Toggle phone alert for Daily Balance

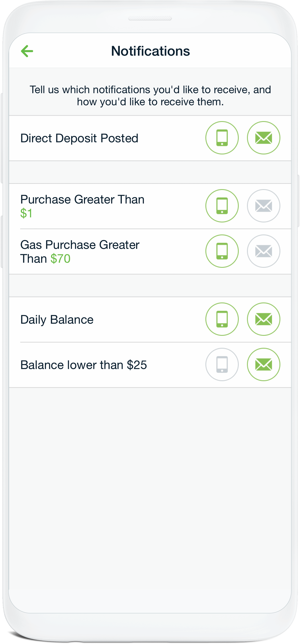[222, 319]
